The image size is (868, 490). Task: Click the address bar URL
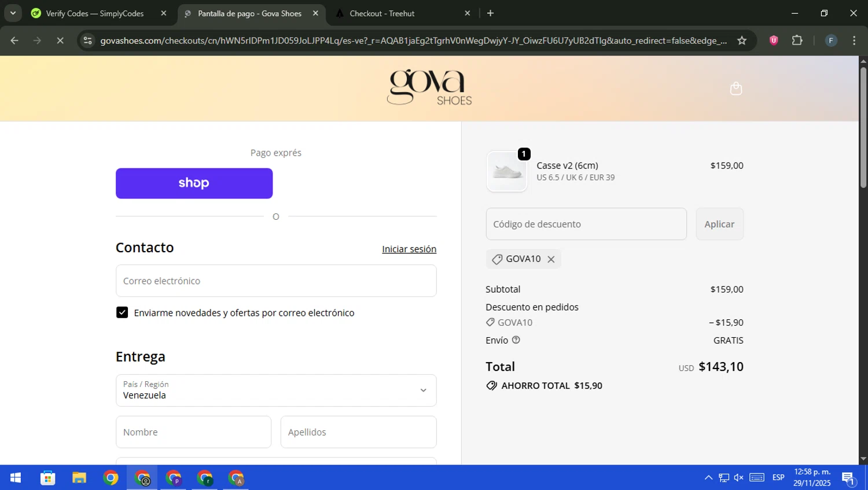(x=413, y=40)
